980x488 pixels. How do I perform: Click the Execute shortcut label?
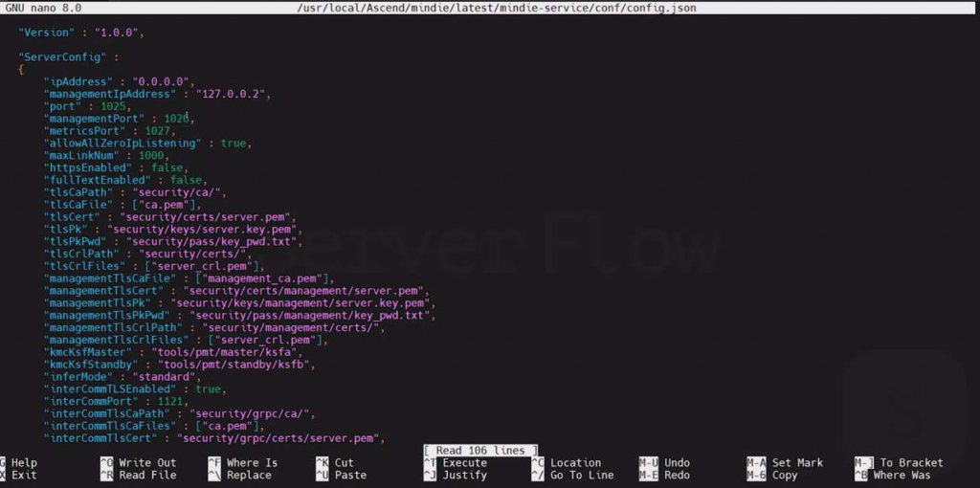tap(465, 463)
